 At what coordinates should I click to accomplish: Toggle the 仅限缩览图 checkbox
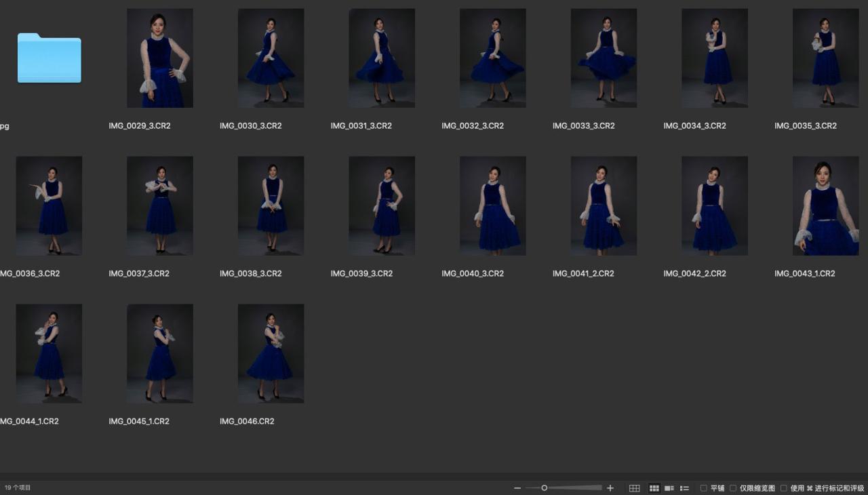tap(733, 488)
